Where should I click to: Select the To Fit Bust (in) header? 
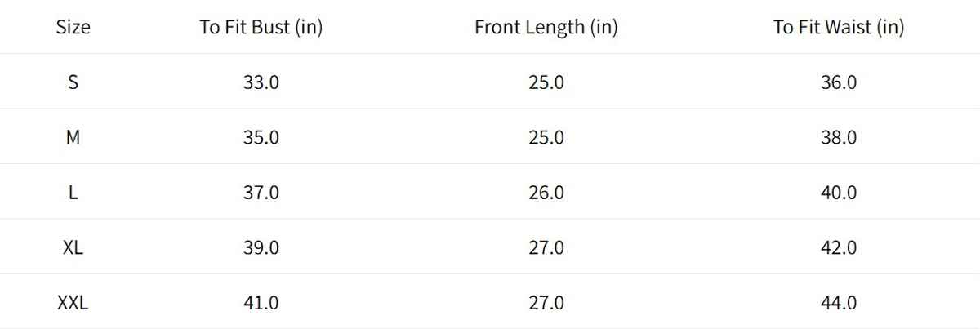click(x=261, y=27)
